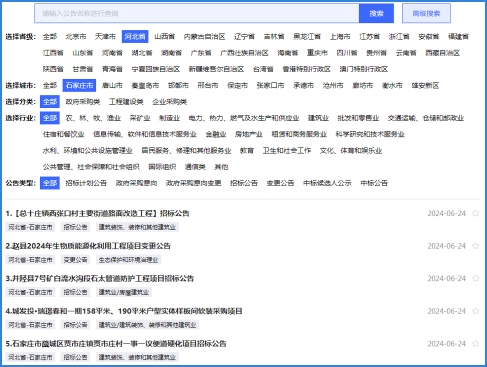The height and width of the screenshot is (367, 487).
Task: Open 井陉县7号矿白湾水沟段 announcement
Action: click(100, 278)
